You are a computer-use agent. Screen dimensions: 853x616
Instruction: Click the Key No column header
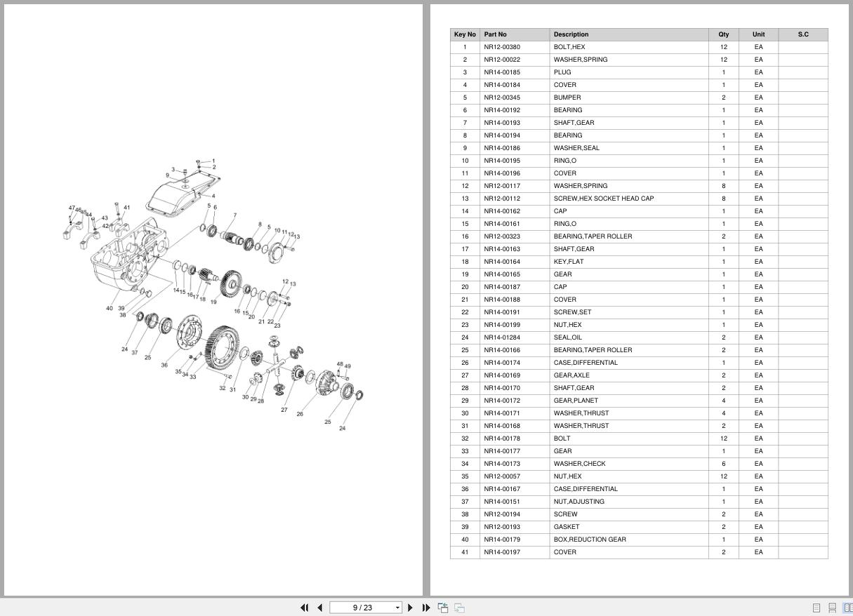coord(465,34)
